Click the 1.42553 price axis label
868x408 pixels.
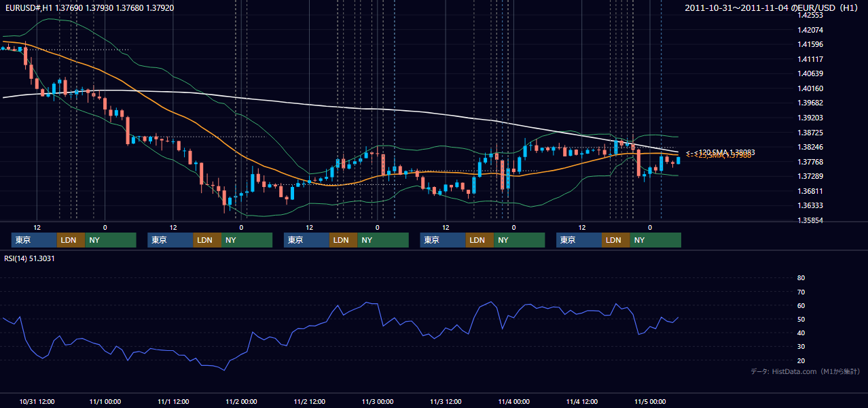810,15
